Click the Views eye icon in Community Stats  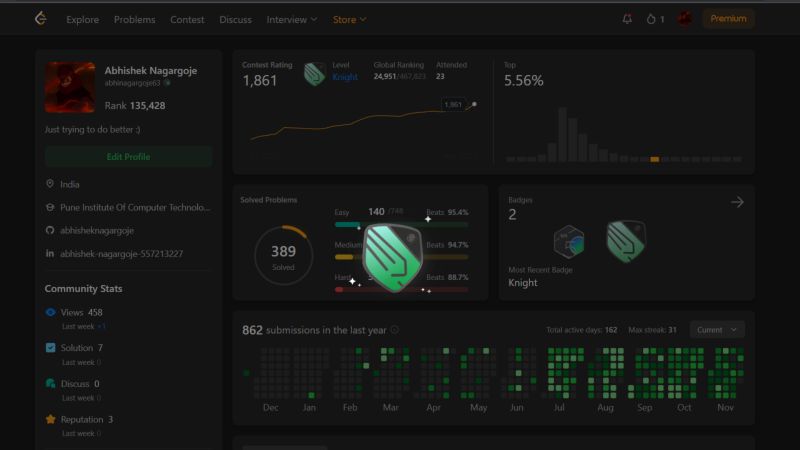[x=51, y=312]
